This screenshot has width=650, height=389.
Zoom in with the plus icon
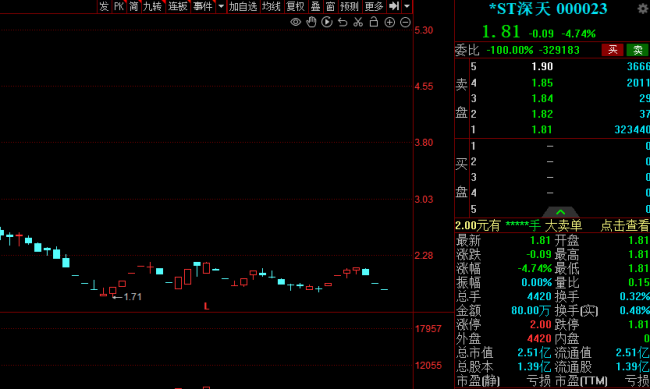(x=390, y=22)
